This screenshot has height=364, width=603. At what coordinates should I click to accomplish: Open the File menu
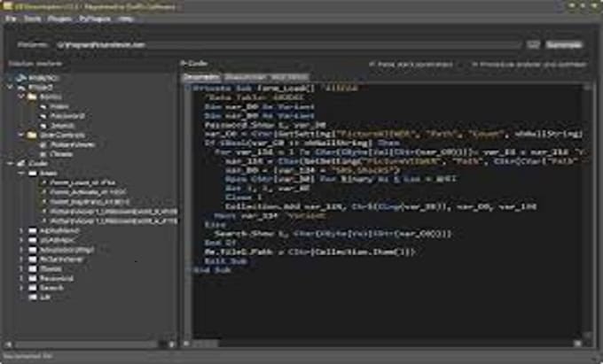11,19
